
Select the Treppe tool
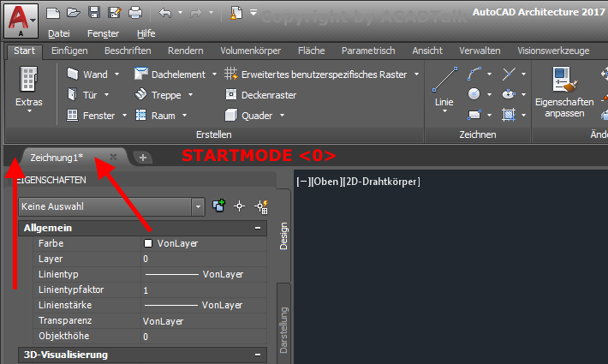point(158,94)
